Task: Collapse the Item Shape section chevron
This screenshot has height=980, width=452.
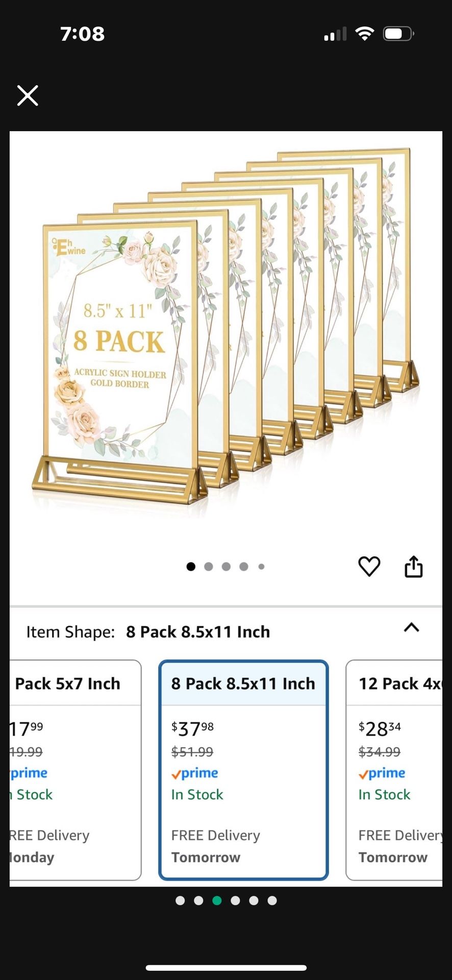Action: click(x=412, y=628)
